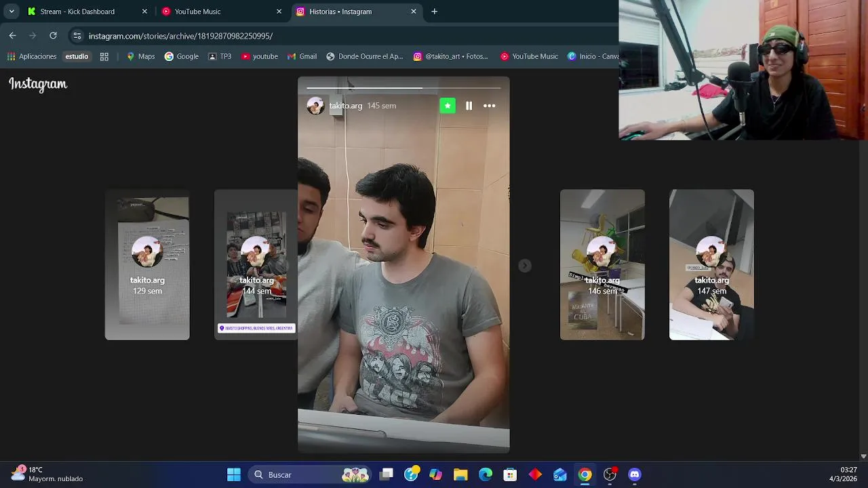This screenshot has width=868, height=488.
Task: Open the TP3 bookmark
Action: [220, 56]
